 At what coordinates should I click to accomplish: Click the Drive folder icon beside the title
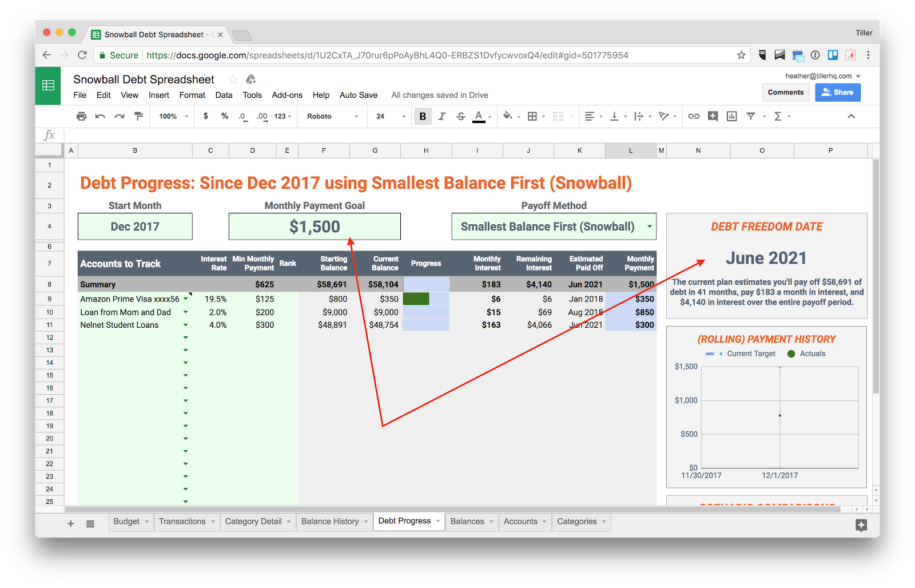250,80
